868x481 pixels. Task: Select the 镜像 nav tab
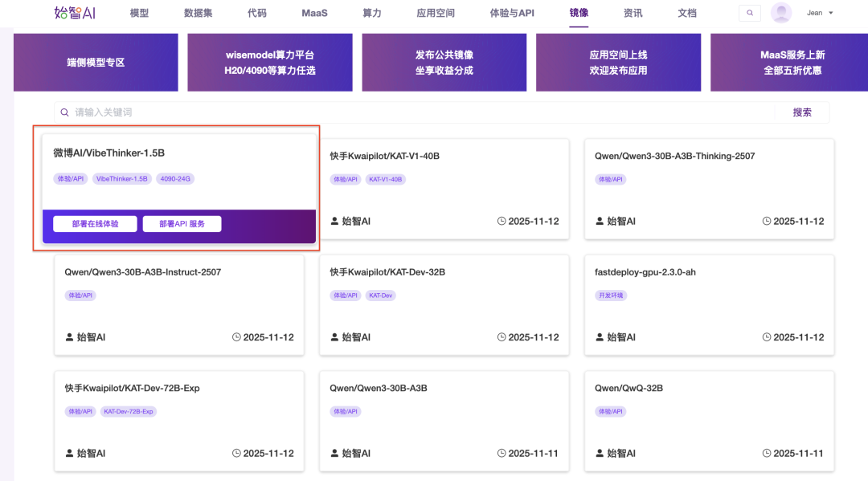coord(579,13)
